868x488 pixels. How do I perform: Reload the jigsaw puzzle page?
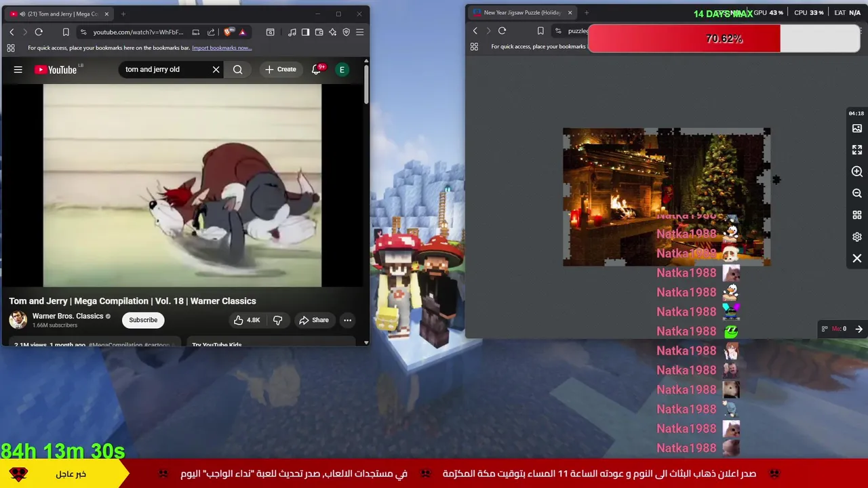coord(502,30)
